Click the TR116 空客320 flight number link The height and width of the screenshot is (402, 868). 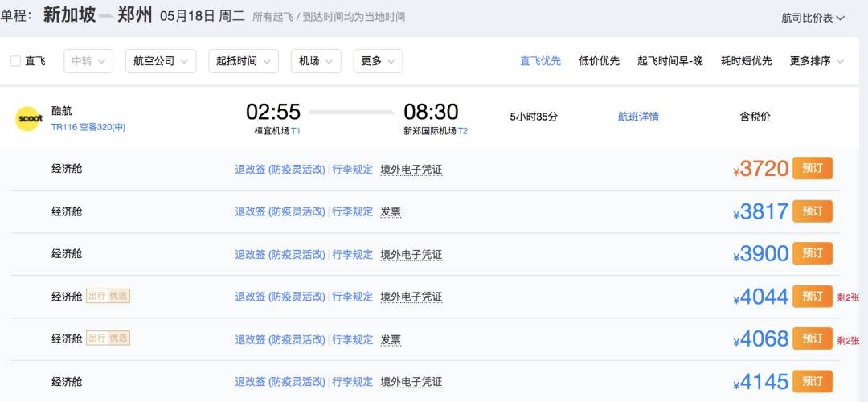(x=88, y=127)
